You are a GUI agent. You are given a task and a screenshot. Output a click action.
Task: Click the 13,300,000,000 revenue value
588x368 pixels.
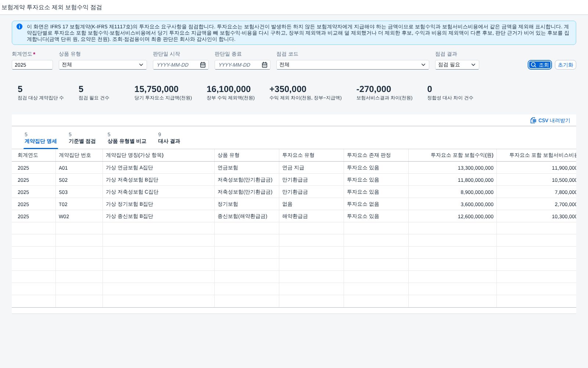(476, 168)
